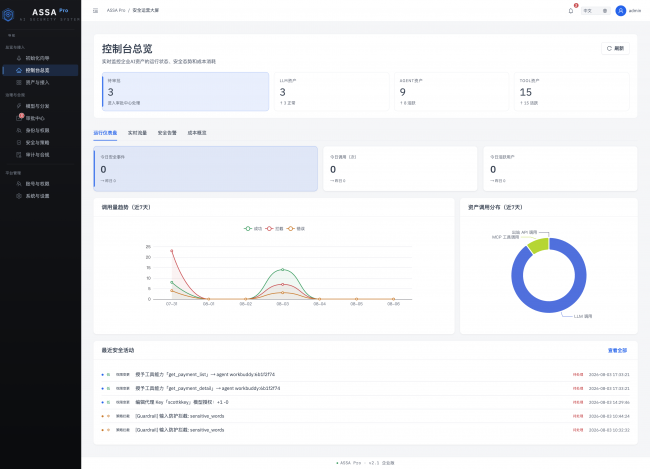Open the AGENT资产 card showing 9
This screenshot has width=650, height=469.
451,92
